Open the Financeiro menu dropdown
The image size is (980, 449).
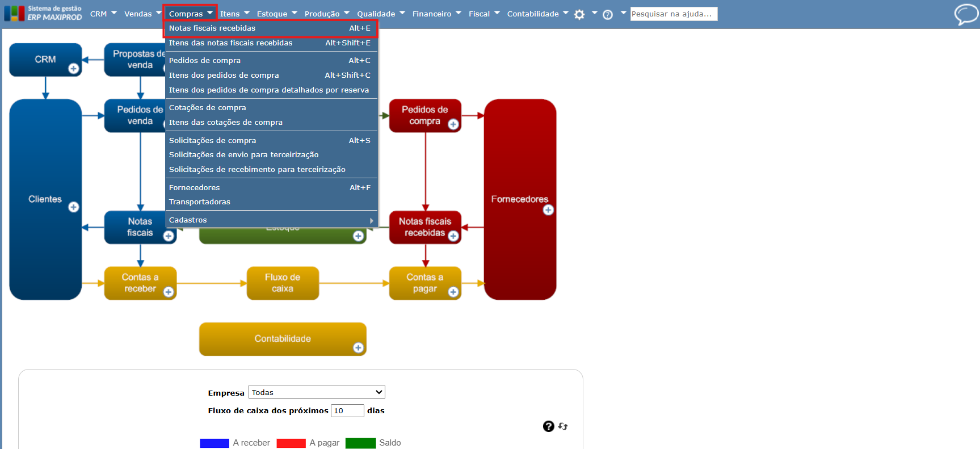pos(436,14)
